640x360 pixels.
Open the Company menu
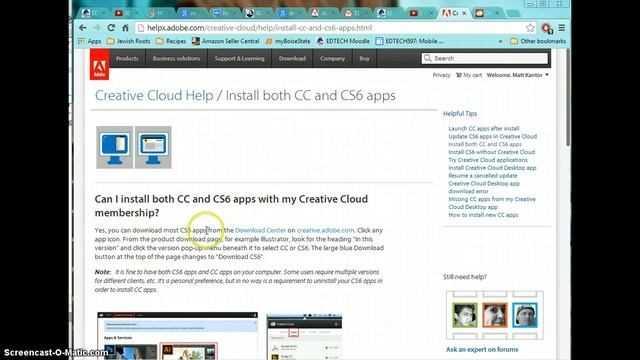coord(332,58)
